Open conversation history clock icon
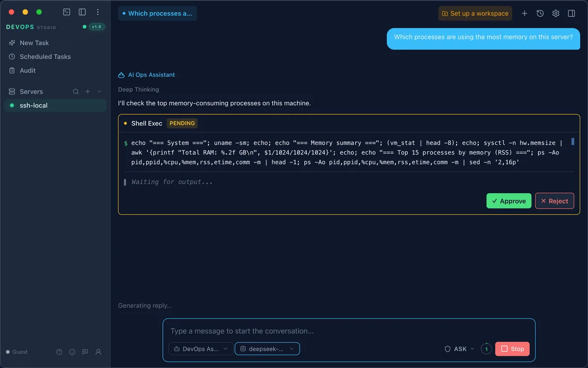The width and height of the screenshot is (588, 368). click(540, 13)
